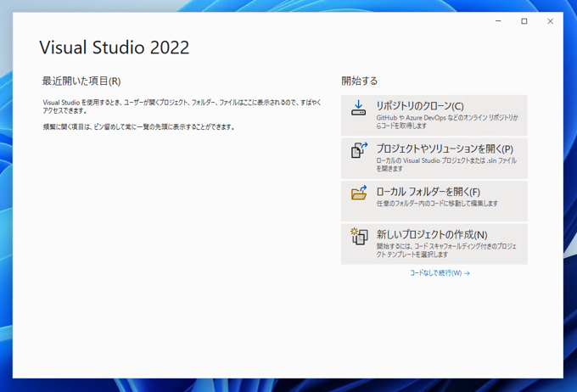Click the 任意のフォルダー内のコード description text
This screenshot has width=577, height=392.
[x=437, y=204]
